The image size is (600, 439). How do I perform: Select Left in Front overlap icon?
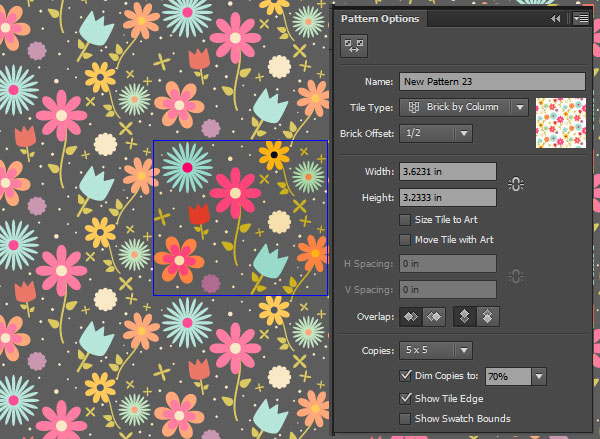point(410,317)
